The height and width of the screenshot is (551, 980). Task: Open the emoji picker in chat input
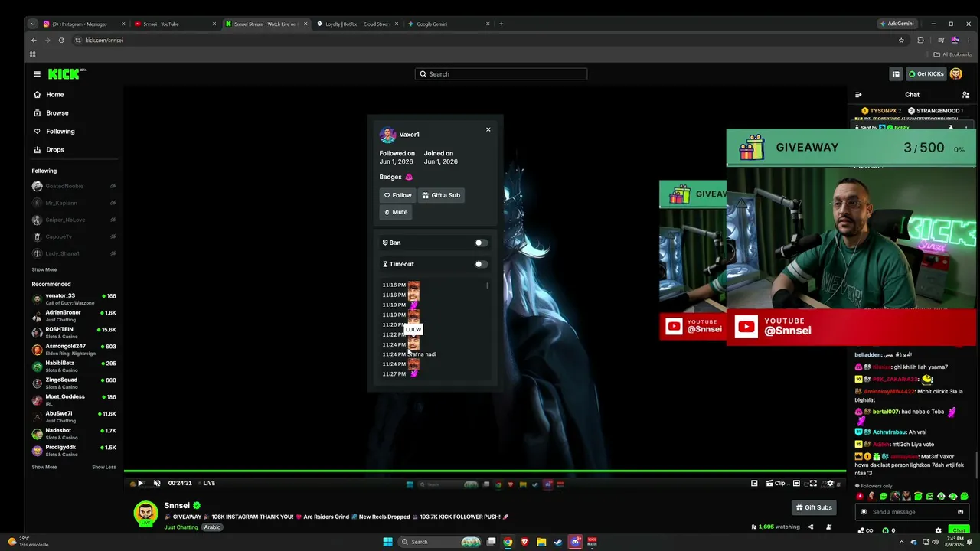tap(960, 512)
